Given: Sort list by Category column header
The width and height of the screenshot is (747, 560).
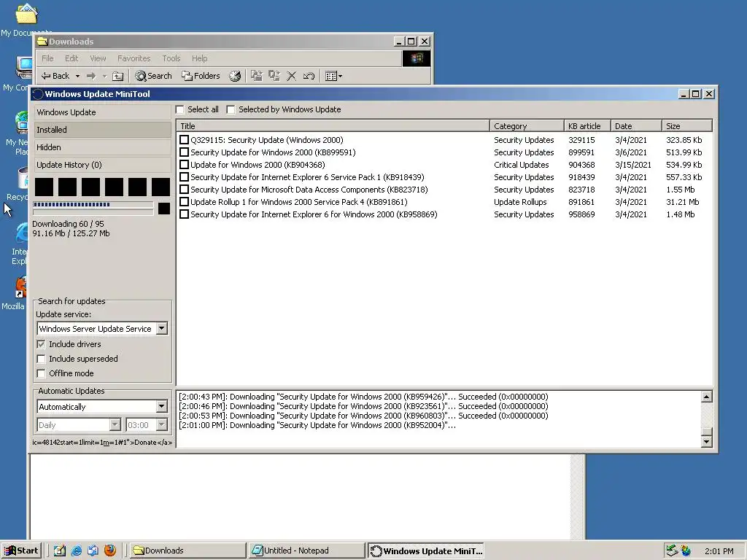Looking at the screenshot, I should (527, 125).
